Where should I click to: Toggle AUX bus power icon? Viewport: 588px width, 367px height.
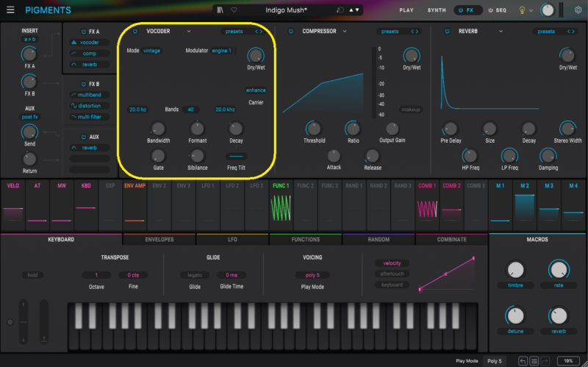pyautogui.click(x=83, y=137)
